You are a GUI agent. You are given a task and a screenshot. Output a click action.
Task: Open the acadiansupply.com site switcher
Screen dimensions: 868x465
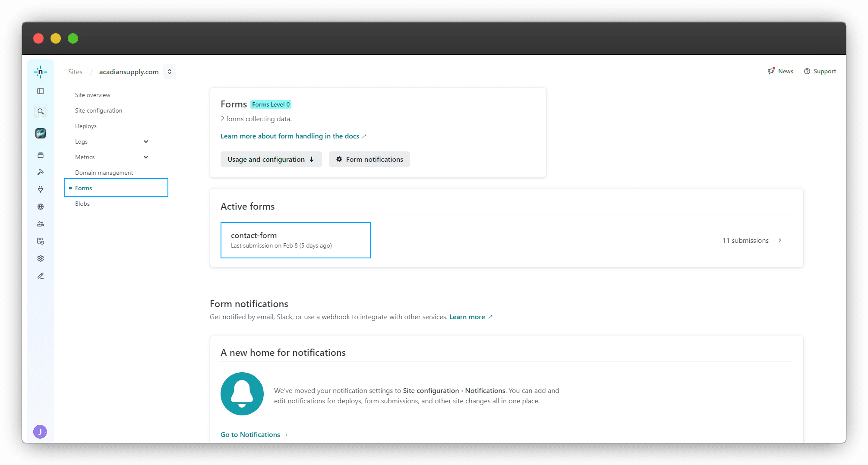[x=170, y=72]
